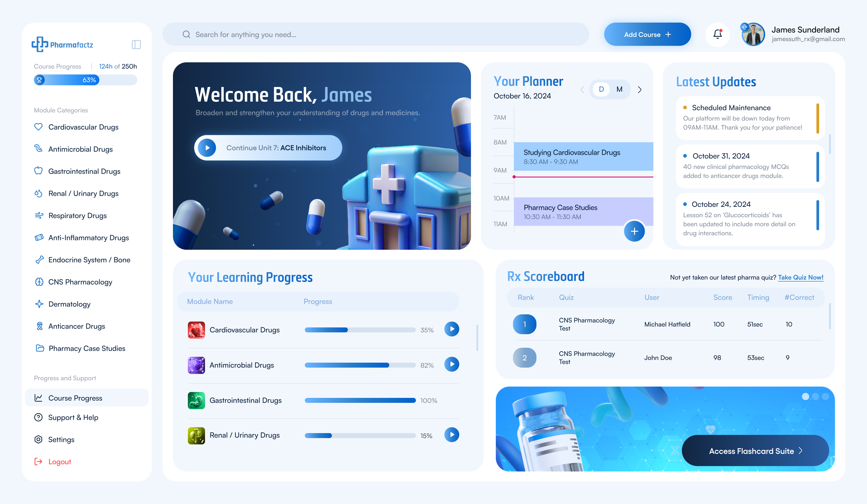Open the notifications bell

717,34
